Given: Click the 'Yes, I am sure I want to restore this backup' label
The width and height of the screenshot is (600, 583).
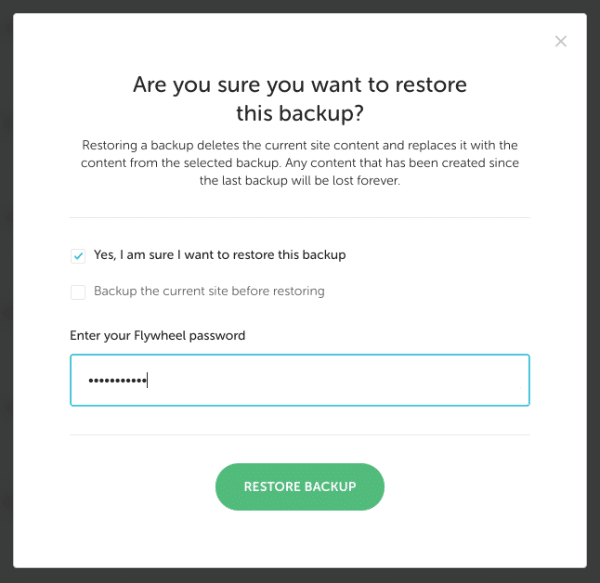Looking at the screenshot, I should coord(219,255).
